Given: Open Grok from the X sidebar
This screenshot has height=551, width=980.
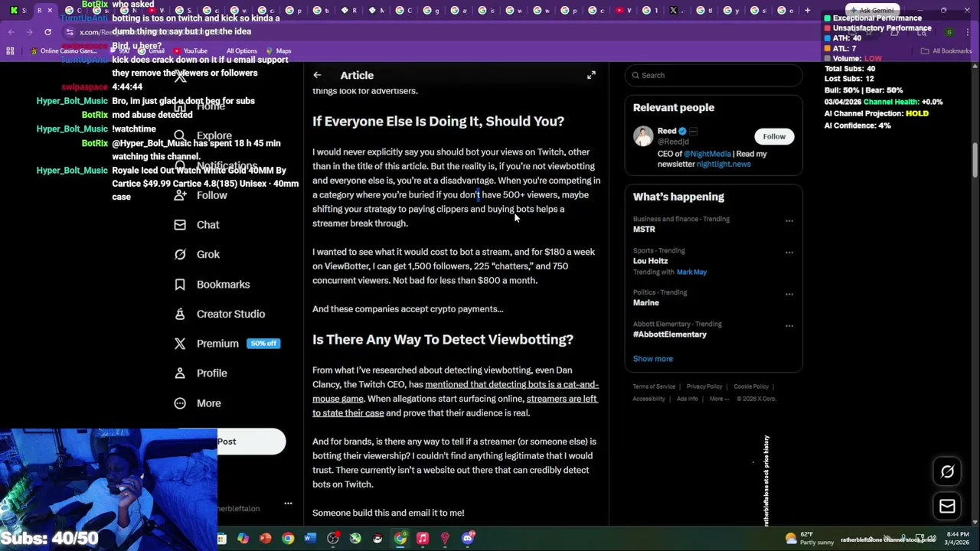Looking at the screenshot, I should [x=197, y=254].
